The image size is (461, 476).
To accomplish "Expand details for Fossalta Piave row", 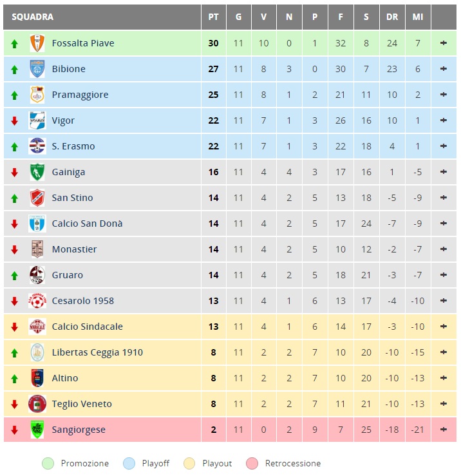I will [444, 43].
